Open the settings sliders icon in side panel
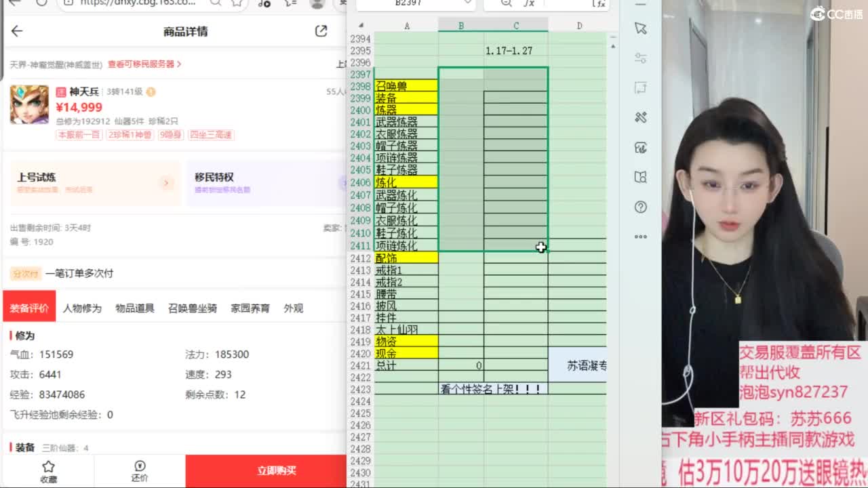868x488 pixels. pos(641,58)
